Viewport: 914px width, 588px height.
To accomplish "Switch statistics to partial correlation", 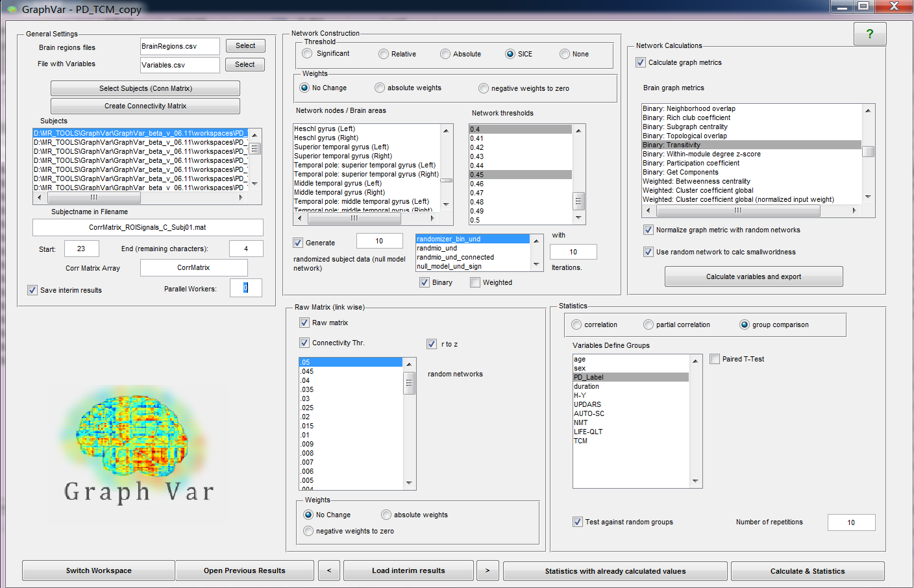I will pyautogui.click(x=648, y=325).
